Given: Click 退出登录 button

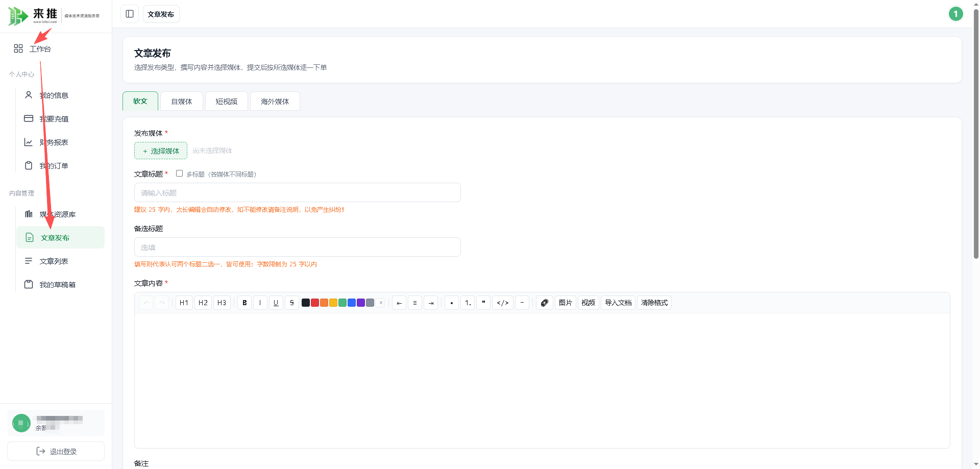Looking at the screenshot, I should pos(56,451).
